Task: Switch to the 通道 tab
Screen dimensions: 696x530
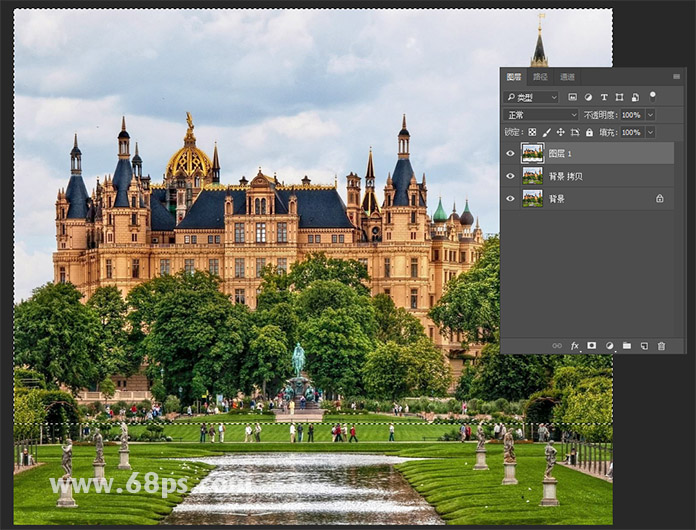Action: click(567, 77)
